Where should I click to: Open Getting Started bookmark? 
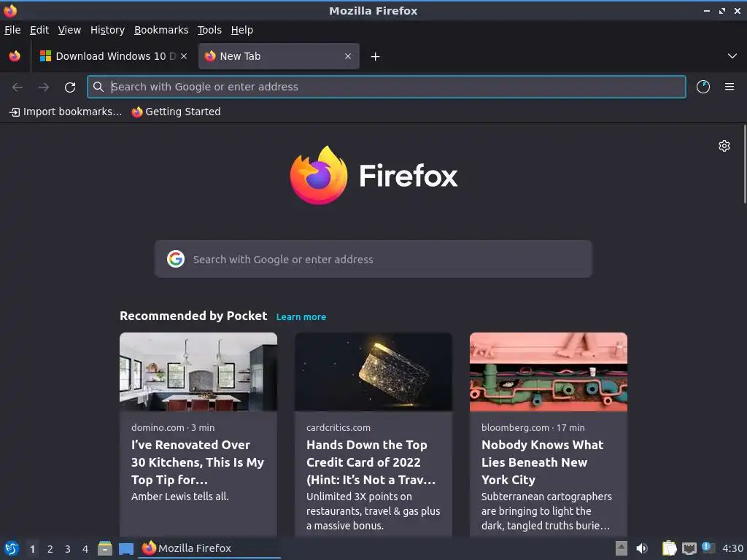click(177, 112)
